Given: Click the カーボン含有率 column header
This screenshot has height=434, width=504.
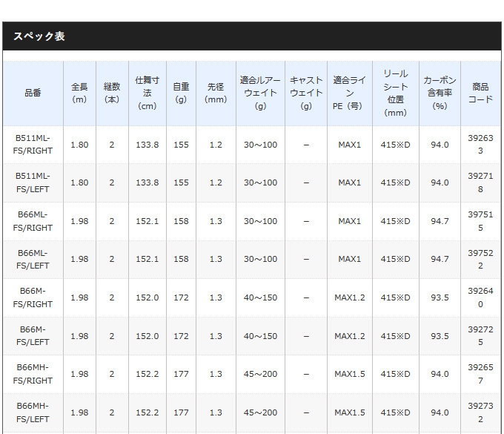Looking at the screenshot, I should 440,93.
